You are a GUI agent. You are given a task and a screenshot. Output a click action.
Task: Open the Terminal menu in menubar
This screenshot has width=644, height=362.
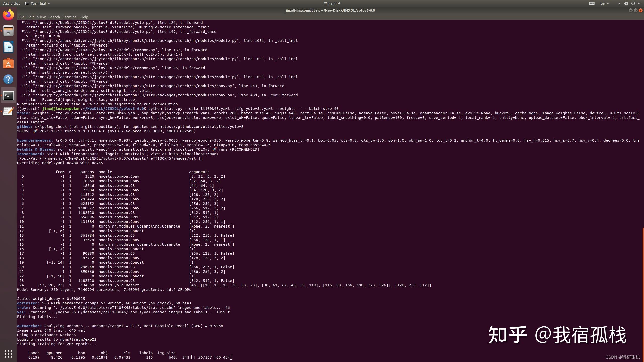pyautogui.click(x=70, y=17)
